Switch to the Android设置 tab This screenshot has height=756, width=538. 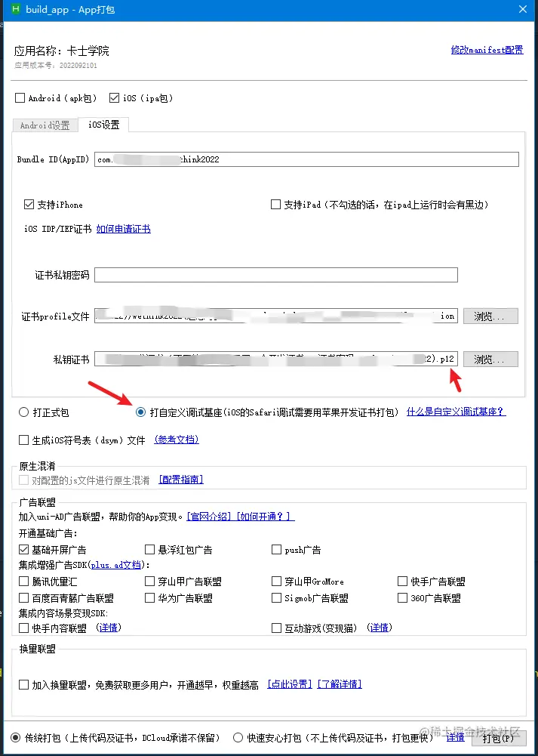[45, 125]
